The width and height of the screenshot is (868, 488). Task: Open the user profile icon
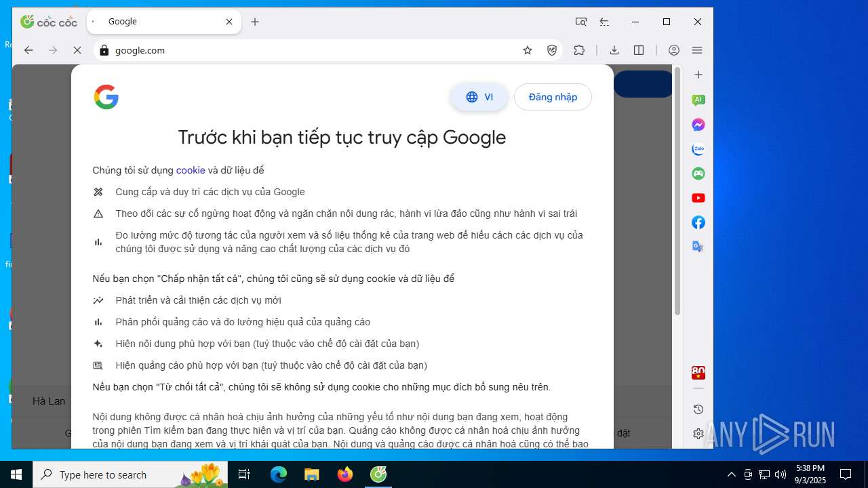tap(674, 50)
